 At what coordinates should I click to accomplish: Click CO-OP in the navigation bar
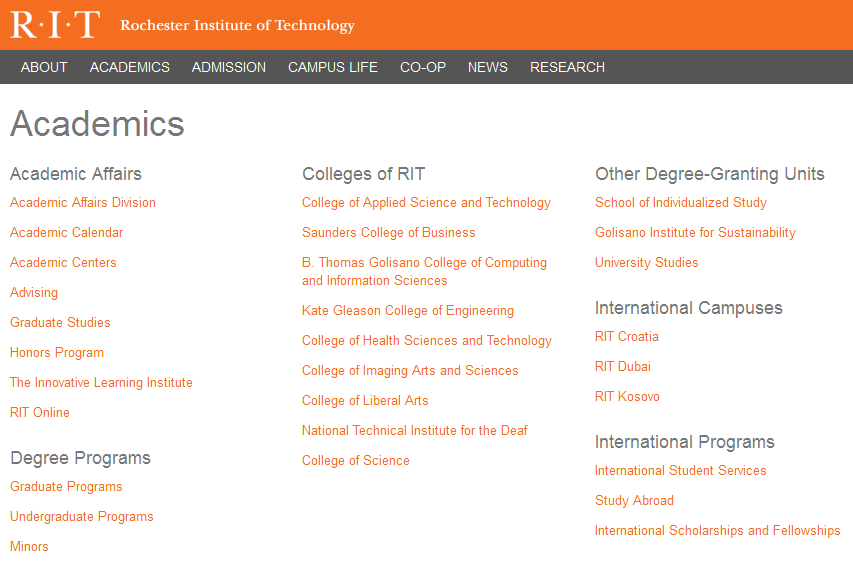(423, 67)
